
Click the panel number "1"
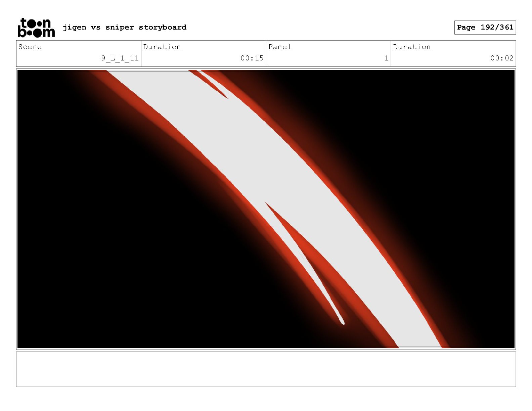click(386, 58)
